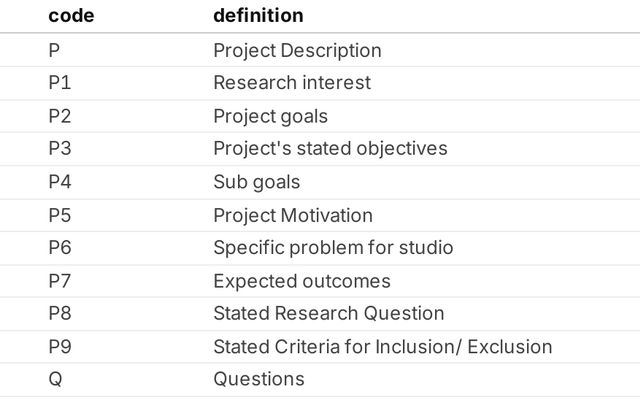Screen dimensions: 640x400
Task: Select the "Stated Research Question" cell
Action: click(328, 314)
